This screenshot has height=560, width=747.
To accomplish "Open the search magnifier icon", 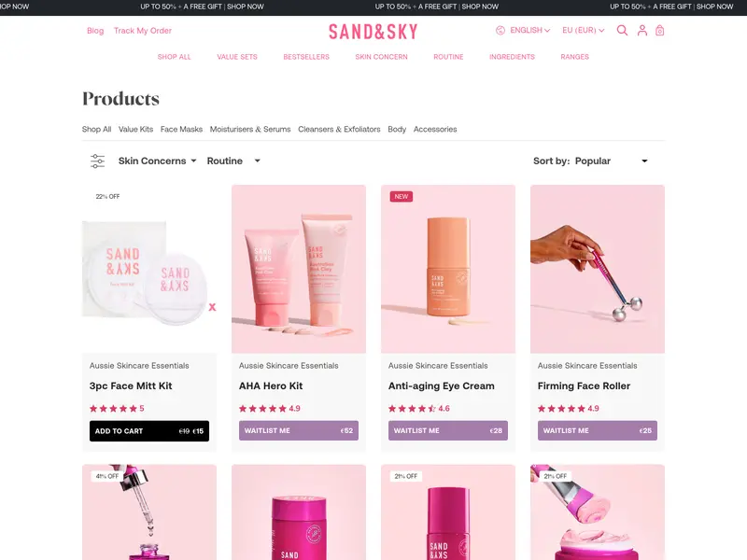I will [x=622, y=31].
